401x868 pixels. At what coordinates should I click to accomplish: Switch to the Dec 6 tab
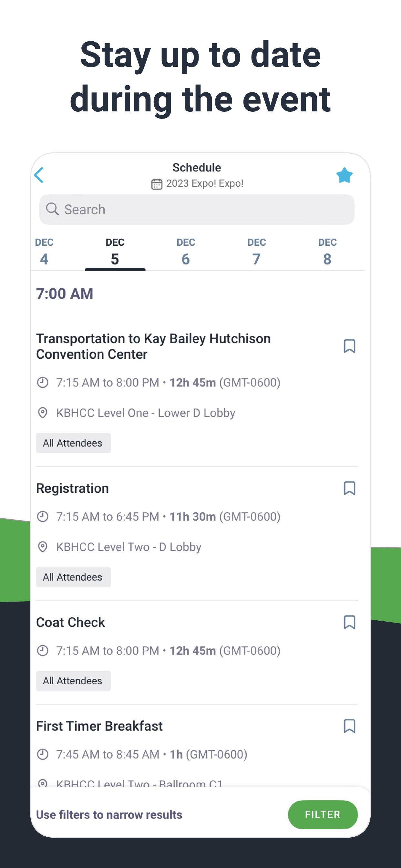186,252
